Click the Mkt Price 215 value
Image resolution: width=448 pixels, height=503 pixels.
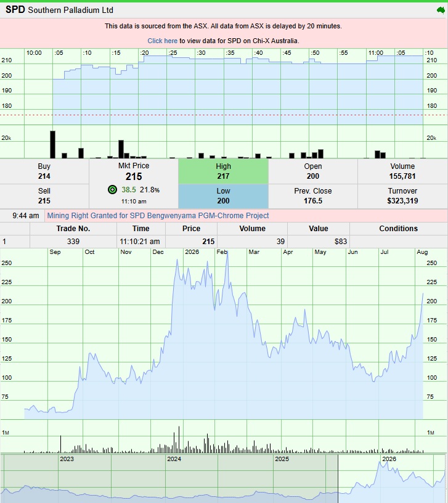[x=134, y=176]
